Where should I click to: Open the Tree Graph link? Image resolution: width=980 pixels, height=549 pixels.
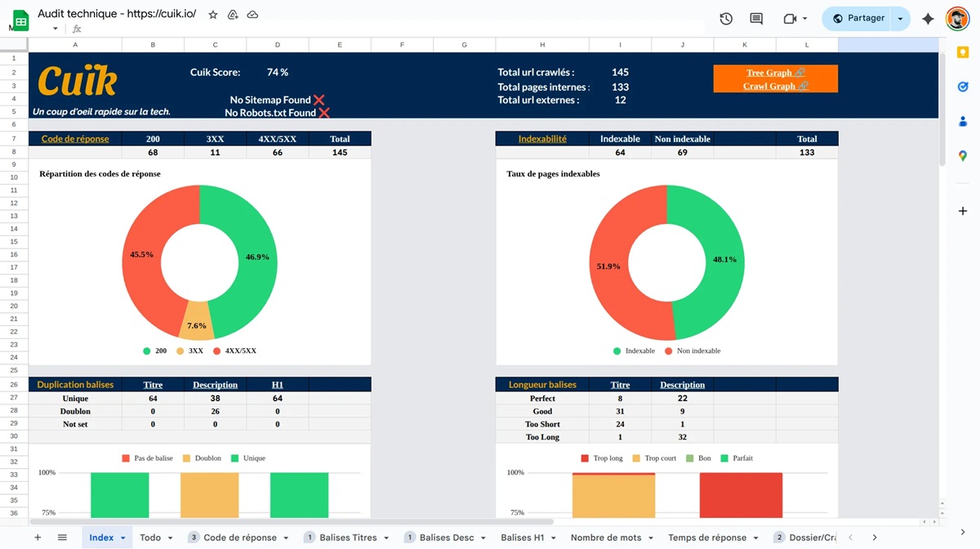coord(776,73)
